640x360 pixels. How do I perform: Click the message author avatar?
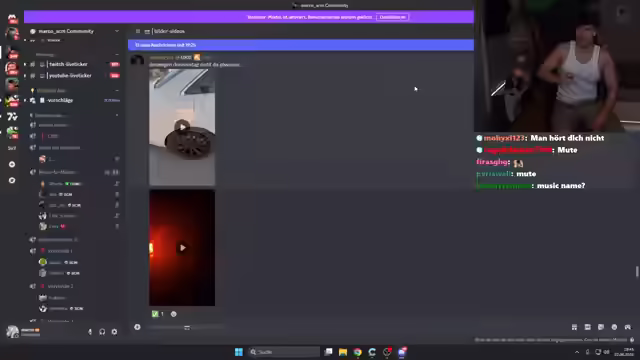[138, 60]
